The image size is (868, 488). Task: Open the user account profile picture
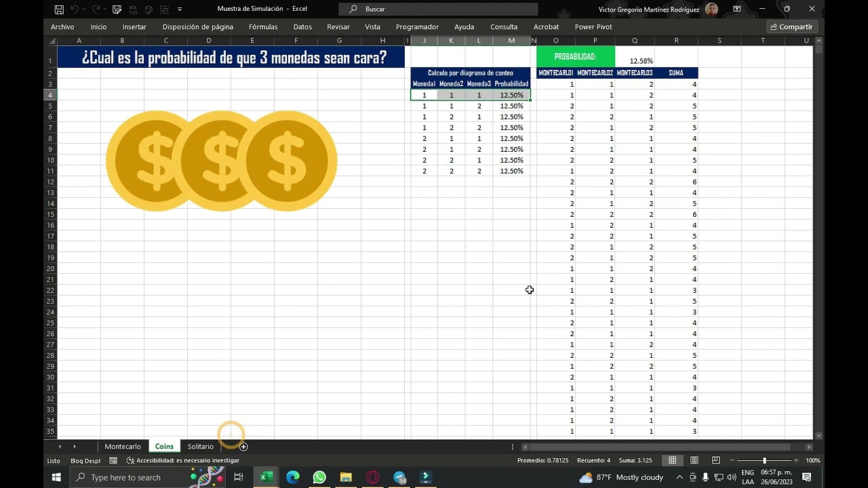(711, 9)
